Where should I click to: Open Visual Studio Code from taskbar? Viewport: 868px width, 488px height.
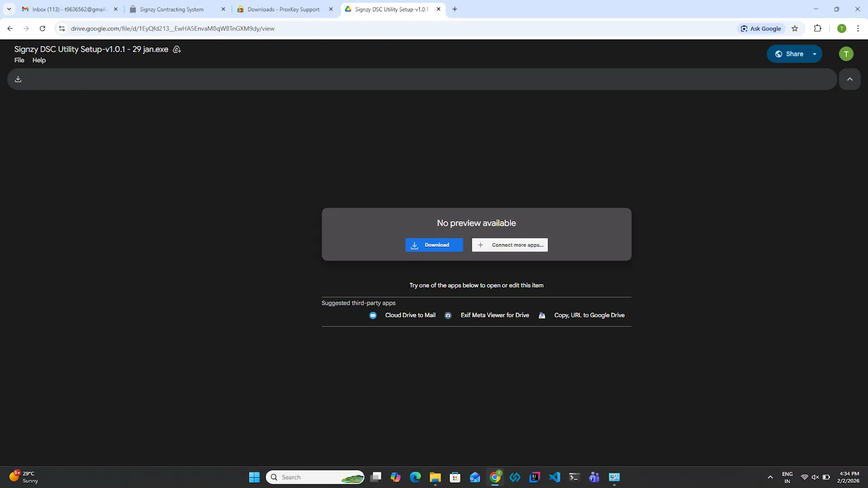pyautogui.click(x=554, y=477)
